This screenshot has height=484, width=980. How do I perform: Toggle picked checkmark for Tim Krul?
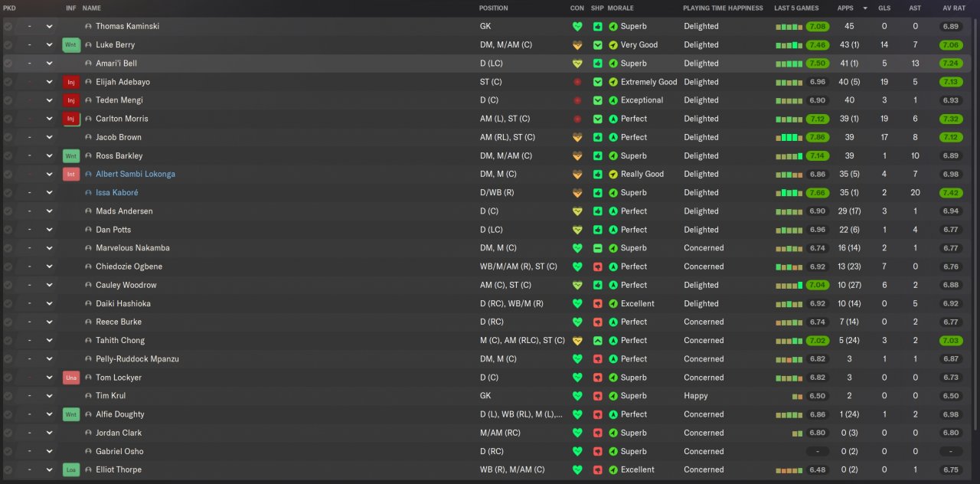8,396
